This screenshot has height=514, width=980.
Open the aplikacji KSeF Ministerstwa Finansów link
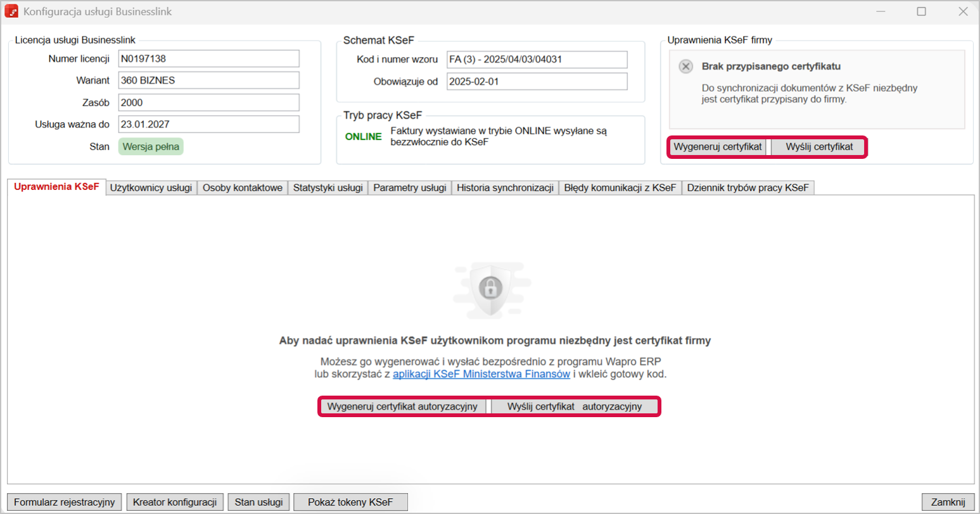pos(481,374)
